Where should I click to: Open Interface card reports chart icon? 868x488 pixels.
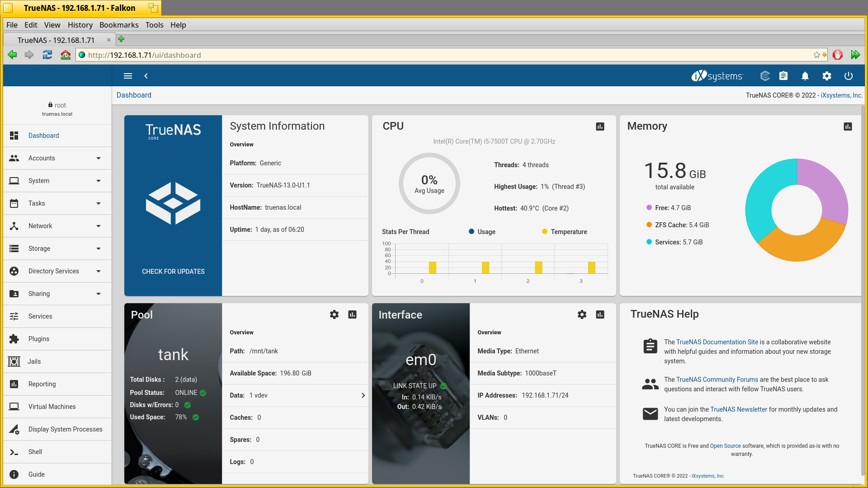point(600,314)
